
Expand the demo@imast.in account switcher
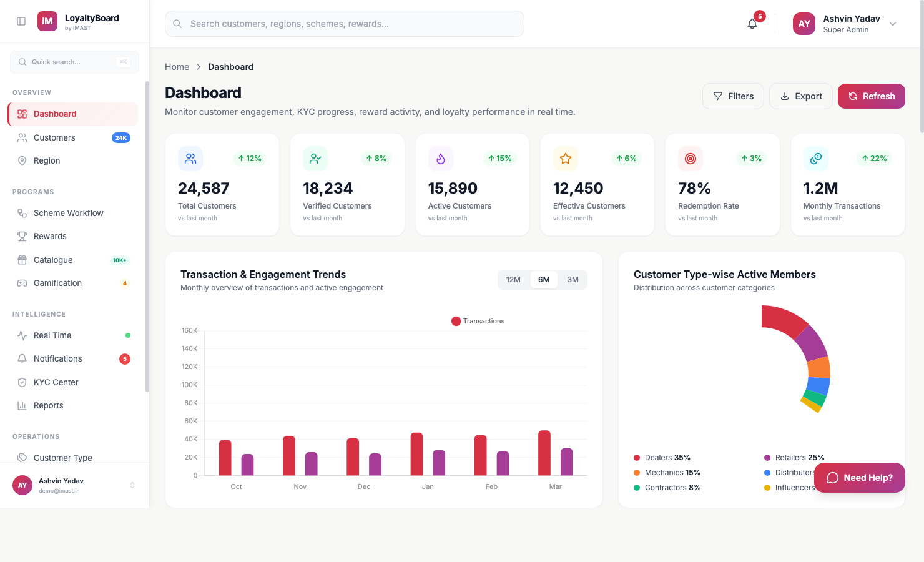click(132, 485)
